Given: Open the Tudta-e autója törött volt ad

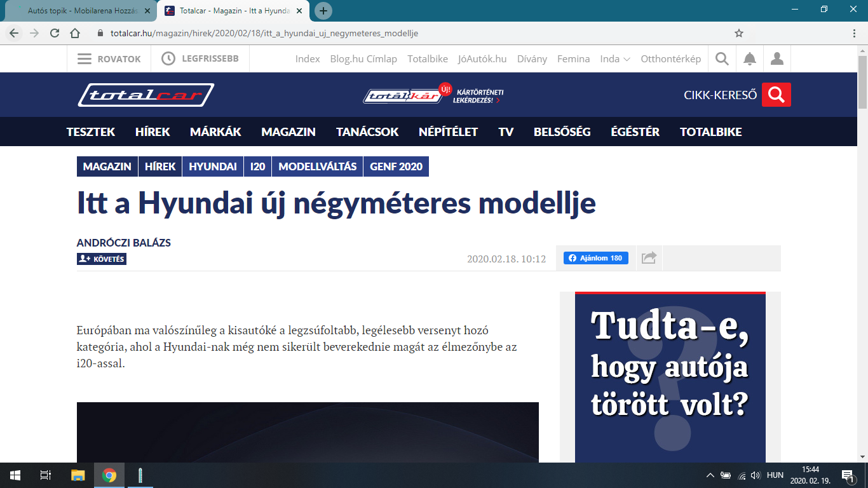Looking at the screenshot, I should [x=670, y=377].
